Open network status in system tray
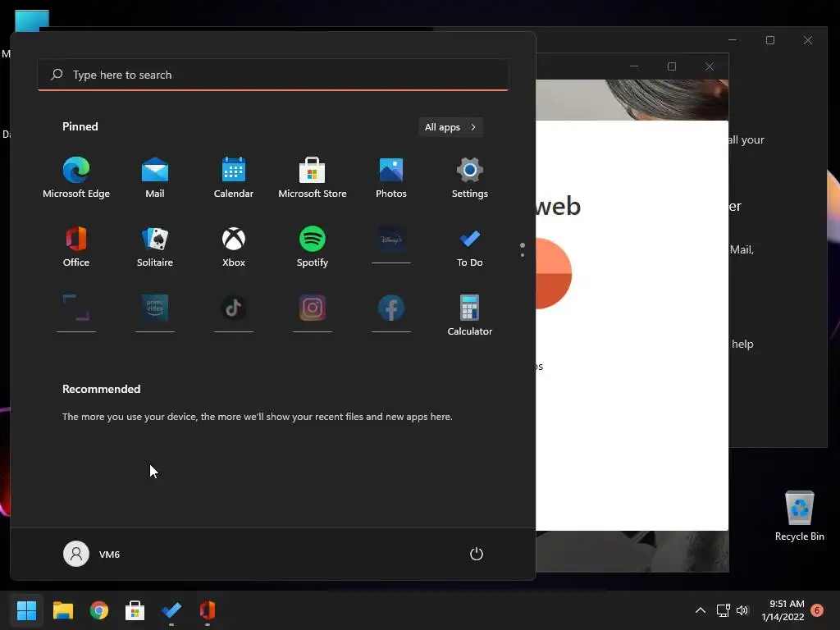The width and height of the screenshot is (840, 630). [724, 610]
